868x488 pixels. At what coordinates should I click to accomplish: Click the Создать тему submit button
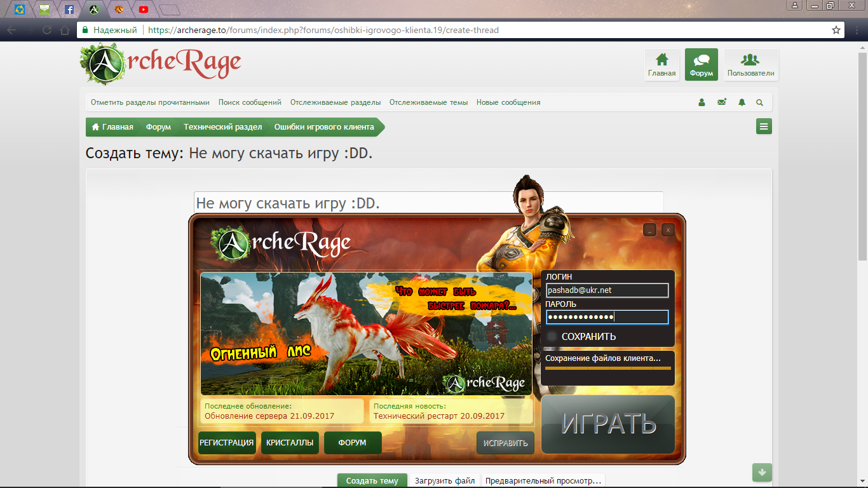pos(372,481)
